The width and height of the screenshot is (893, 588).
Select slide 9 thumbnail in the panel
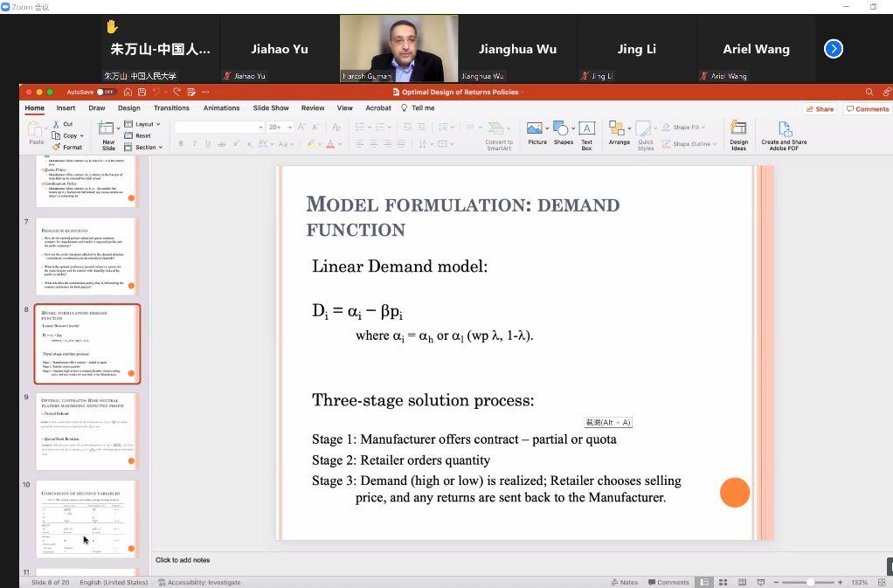tap(86, 428)
